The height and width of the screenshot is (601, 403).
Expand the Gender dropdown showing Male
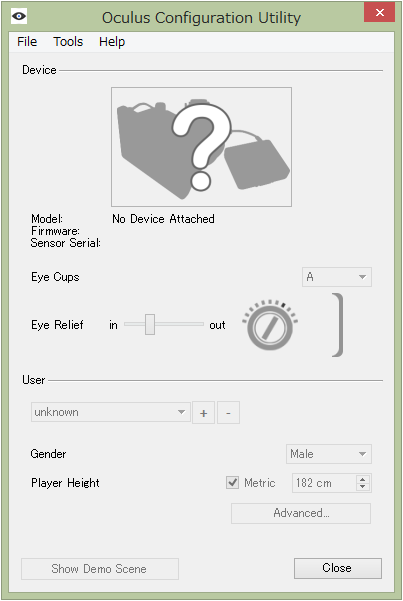[x=329, y=454]
